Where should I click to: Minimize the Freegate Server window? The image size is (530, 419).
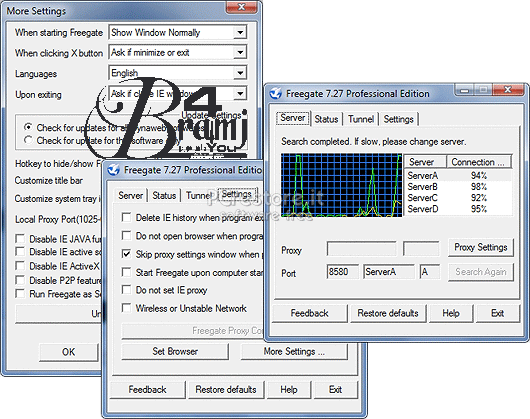pos(465,90)
